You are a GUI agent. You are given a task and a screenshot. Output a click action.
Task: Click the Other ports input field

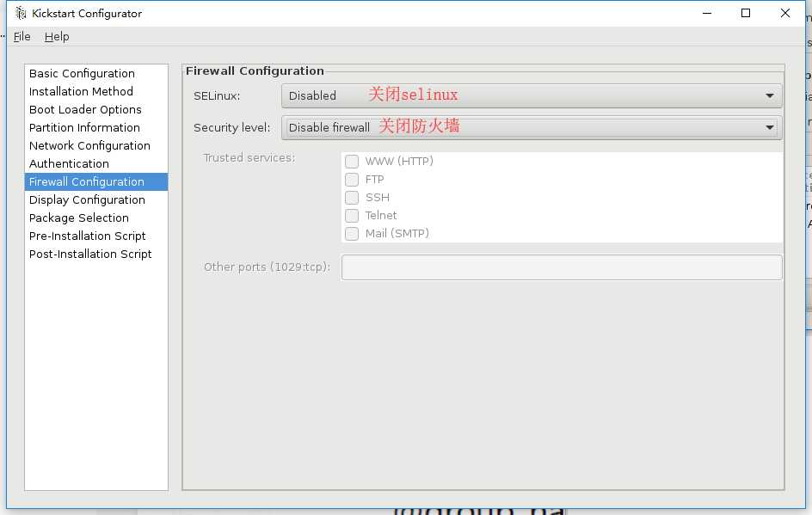[562, 267]
